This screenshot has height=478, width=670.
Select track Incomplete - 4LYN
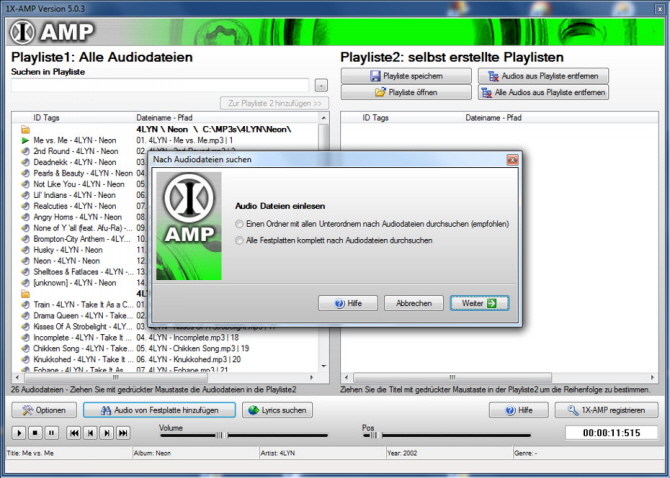(x=83, y=338)
